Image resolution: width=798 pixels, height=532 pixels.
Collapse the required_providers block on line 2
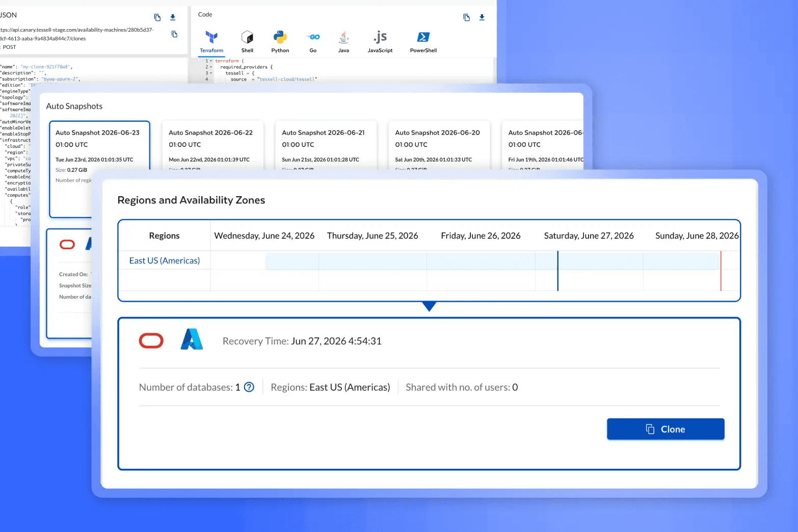point(211,67)
